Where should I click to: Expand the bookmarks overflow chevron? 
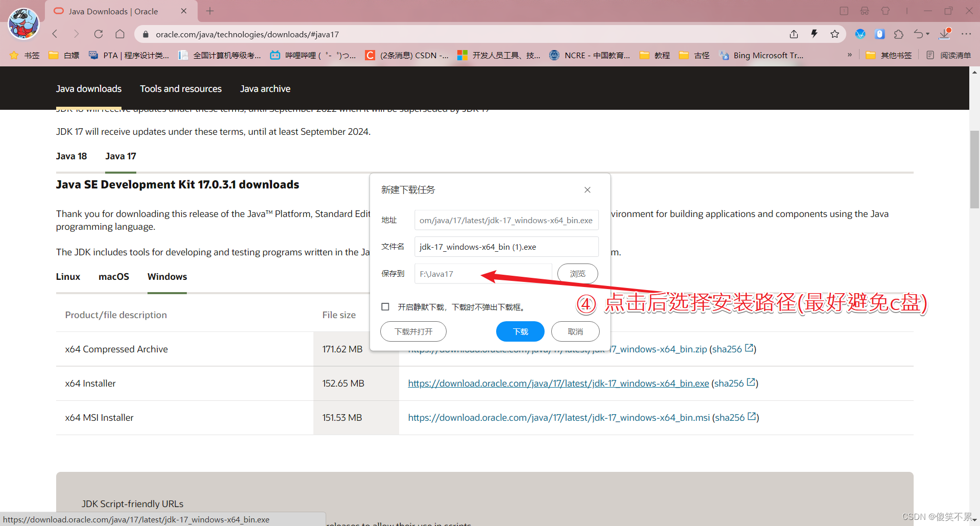tap(849, 55)
